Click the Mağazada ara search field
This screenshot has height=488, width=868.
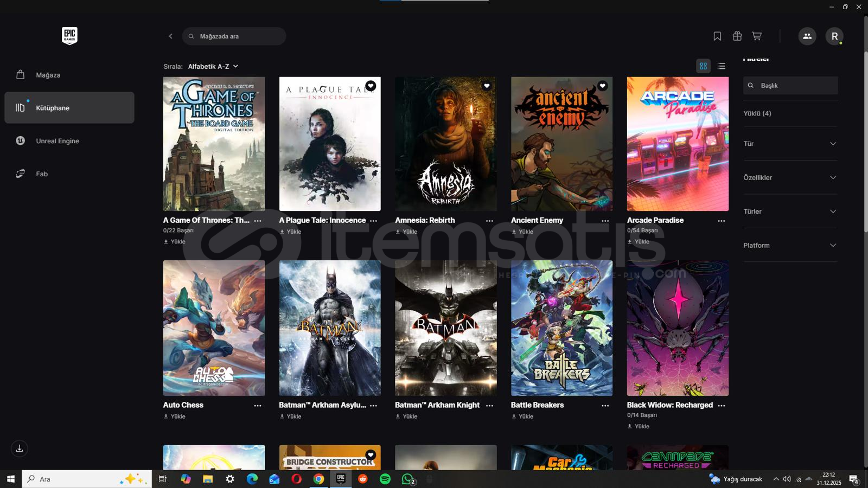234,36
